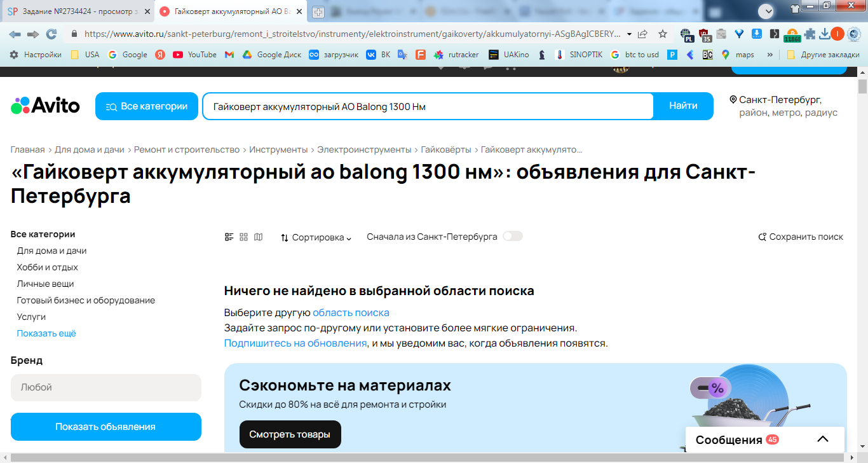Select 'Хобби и отдых' category
This screenshot has width=868, height=463.
(x=48, y=267)
